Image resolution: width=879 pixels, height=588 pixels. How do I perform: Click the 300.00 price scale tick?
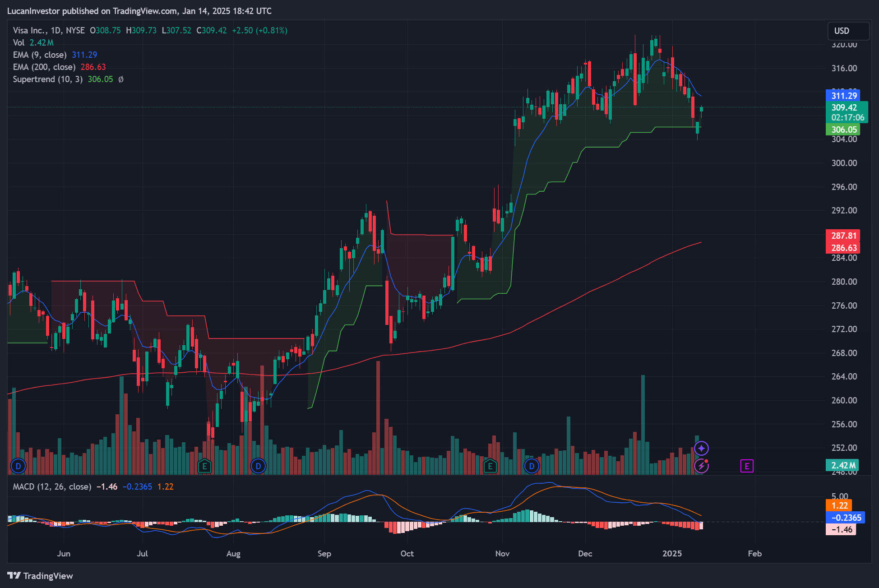pos(844,163)
